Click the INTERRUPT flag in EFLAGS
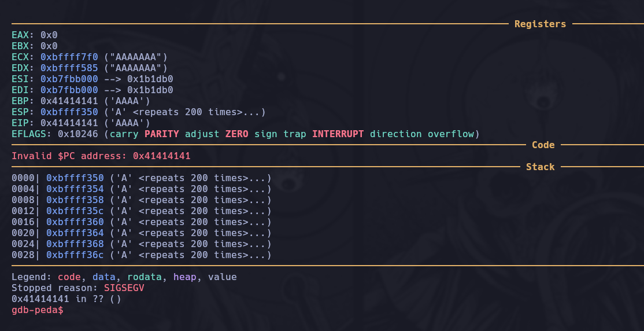Viewport: 644px width, 331px height. (x=338, y=134)
